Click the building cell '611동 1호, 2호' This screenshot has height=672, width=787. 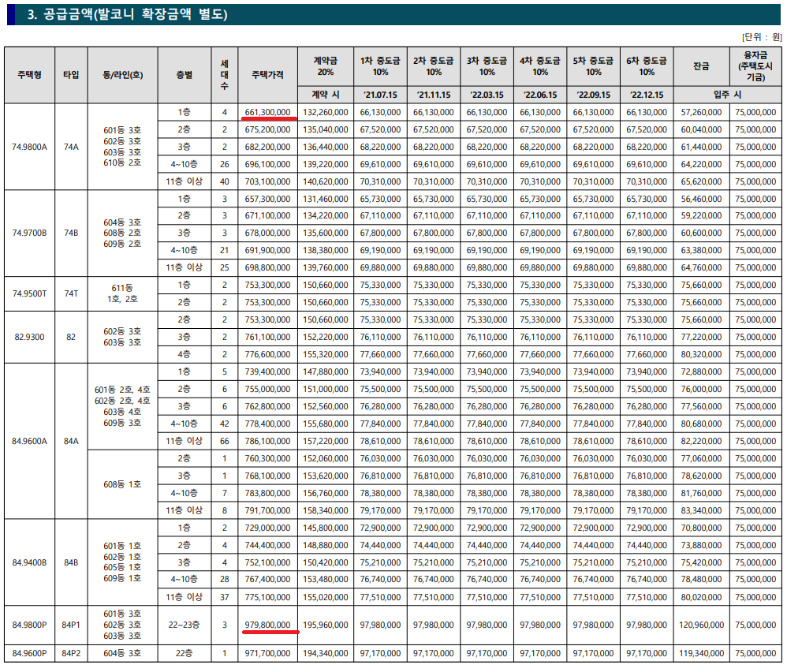click(122, 293)
